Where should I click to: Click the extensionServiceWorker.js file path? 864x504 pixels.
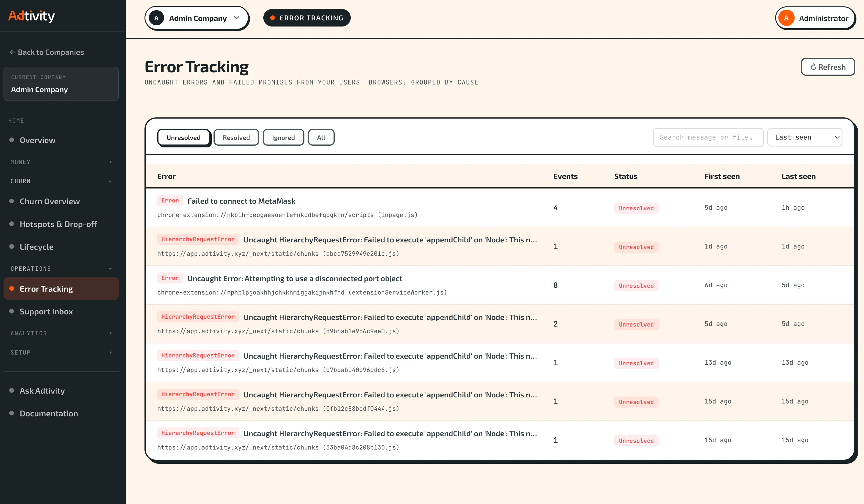(302, 292)
